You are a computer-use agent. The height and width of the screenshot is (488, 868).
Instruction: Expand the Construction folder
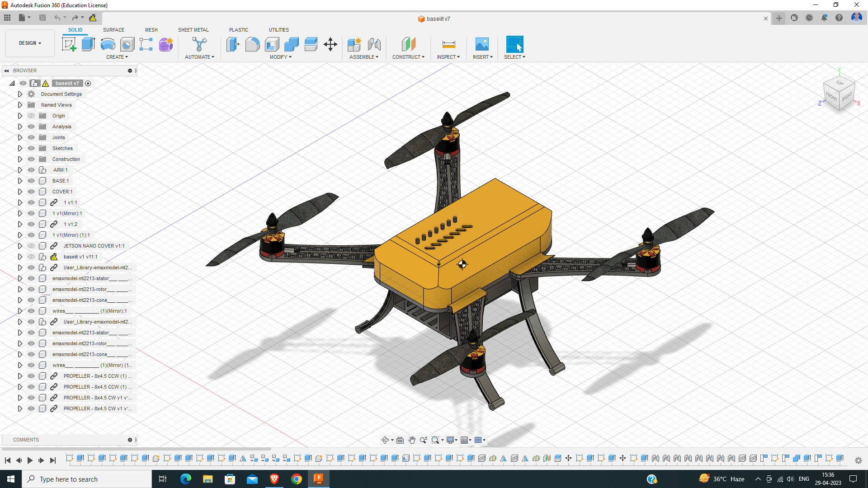pos(20,159)
